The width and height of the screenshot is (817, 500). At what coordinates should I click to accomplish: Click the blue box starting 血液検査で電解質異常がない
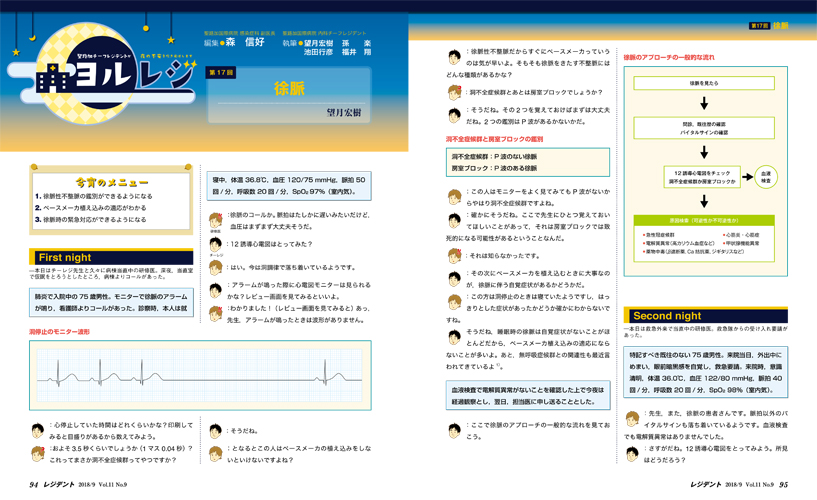pos(528,395)
